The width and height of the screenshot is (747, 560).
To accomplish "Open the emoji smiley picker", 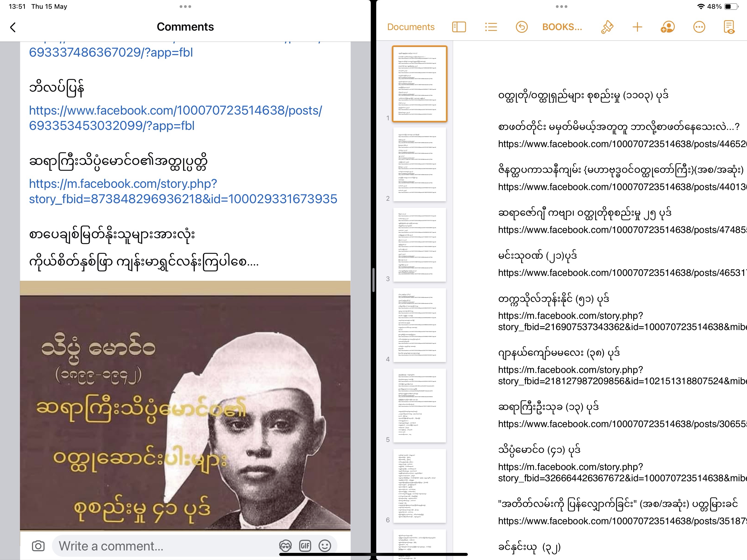I will click(325, 546).
